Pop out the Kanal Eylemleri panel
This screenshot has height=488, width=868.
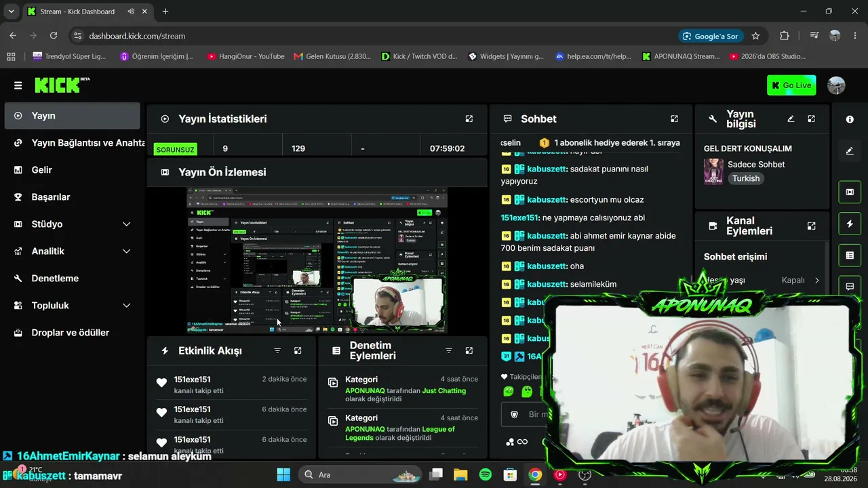(811, 226)
